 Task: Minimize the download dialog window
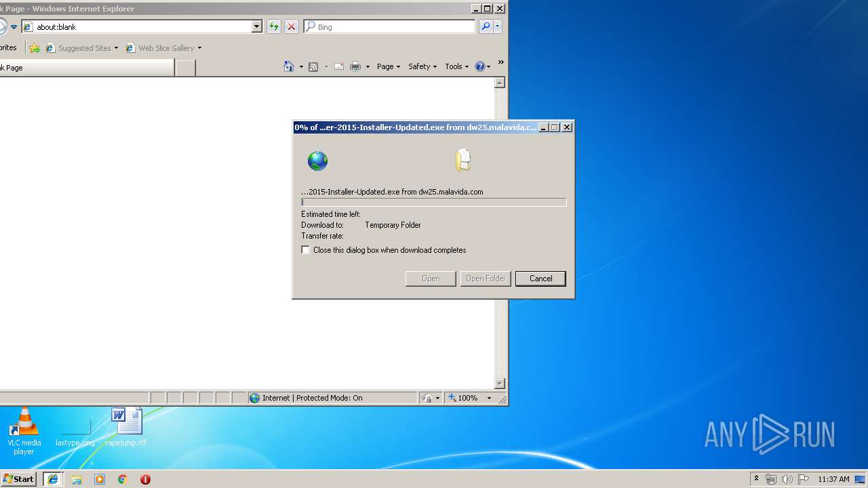[x=542, y=127]
